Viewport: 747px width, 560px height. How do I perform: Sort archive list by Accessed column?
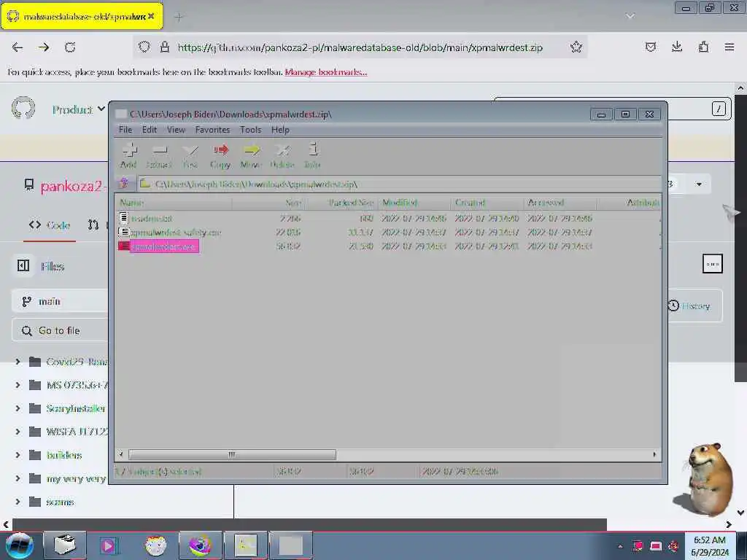(560, 203)
